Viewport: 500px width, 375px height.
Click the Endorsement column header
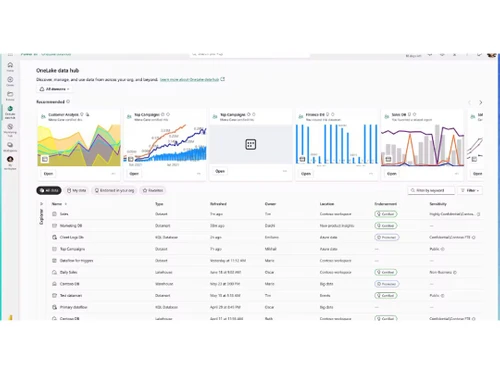[386, 204]
